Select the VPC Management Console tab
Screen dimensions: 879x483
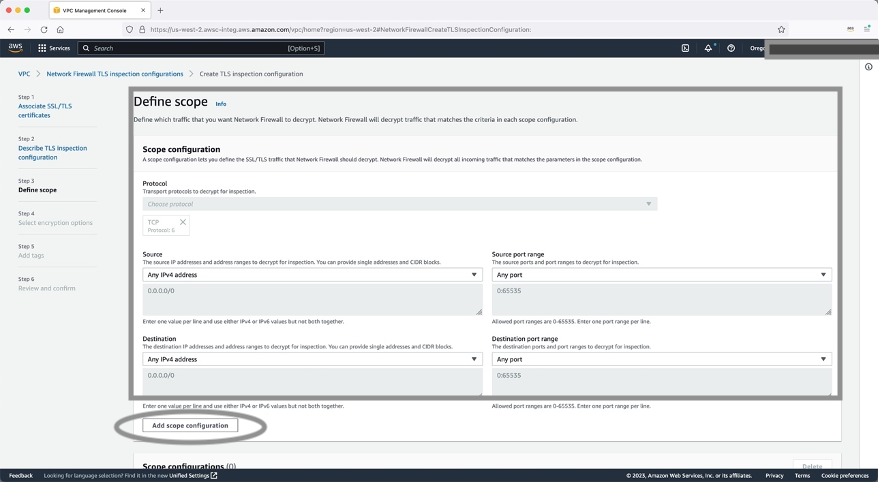pos(99,10)
